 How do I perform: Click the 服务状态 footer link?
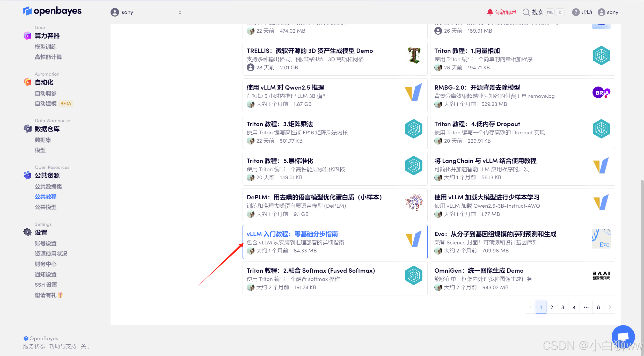tap(34, 346)
